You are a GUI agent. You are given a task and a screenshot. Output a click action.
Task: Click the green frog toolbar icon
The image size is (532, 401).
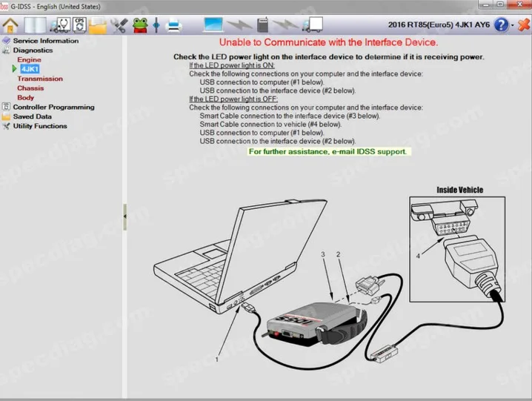coord(140,25)
